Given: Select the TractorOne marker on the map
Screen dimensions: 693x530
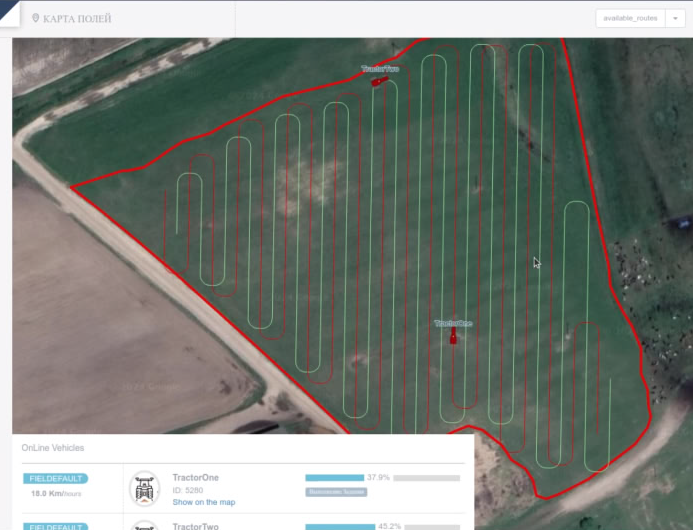Looking at the screenshot, I should [x=453, y=336].
